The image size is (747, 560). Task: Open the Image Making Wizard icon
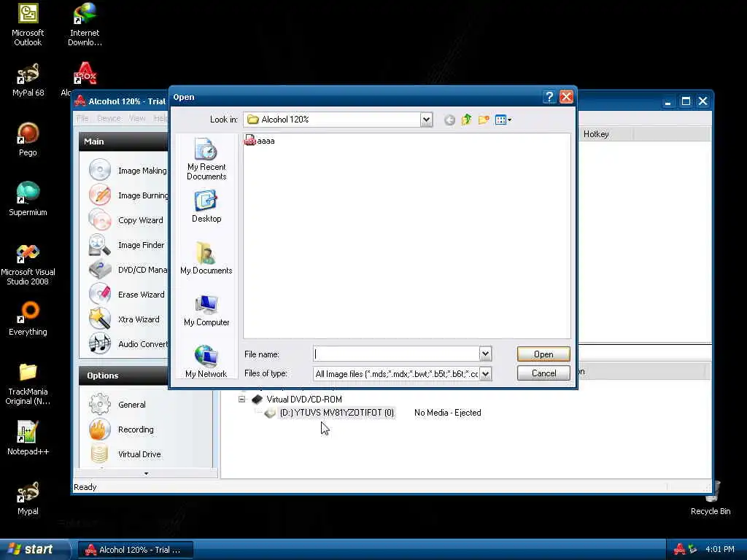pyautogui.click(x=99, y=170)
